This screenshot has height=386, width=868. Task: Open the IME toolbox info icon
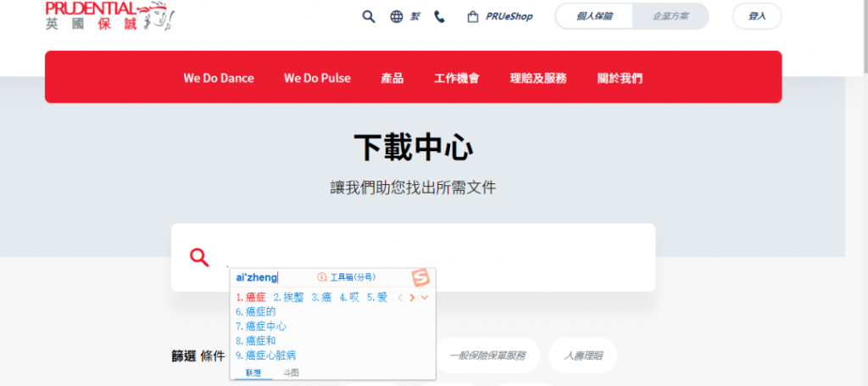[322, 277]
